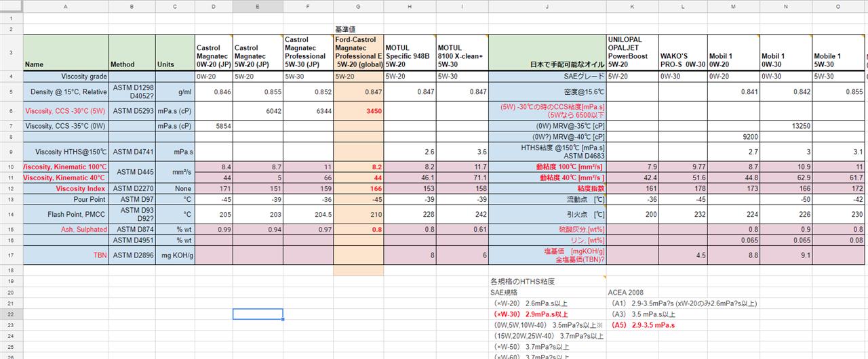The image size is (868, 359).
Task: Select row 3 header number
Action: pos(11,52)
